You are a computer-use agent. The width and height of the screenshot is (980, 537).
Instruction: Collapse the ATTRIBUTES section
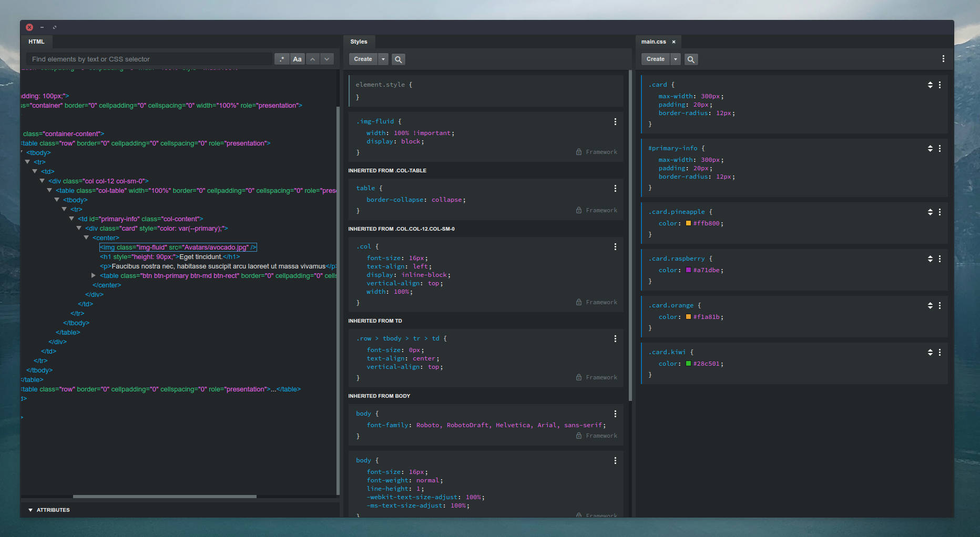[x=30, y=510]
